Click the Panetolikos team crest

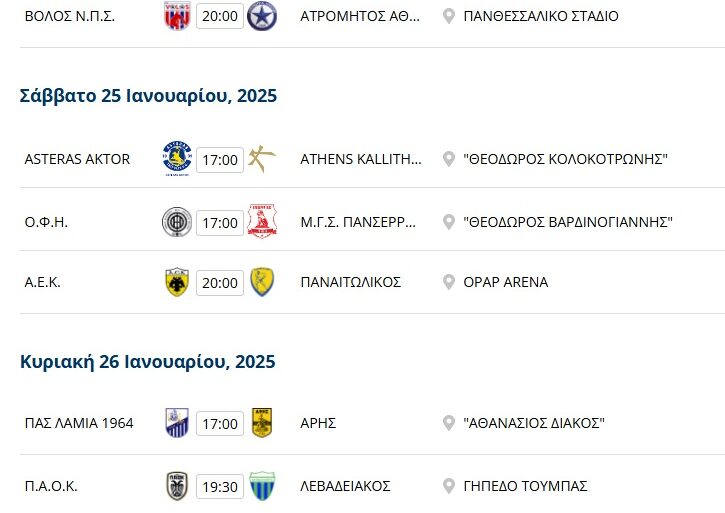click(x=262, y=282)
